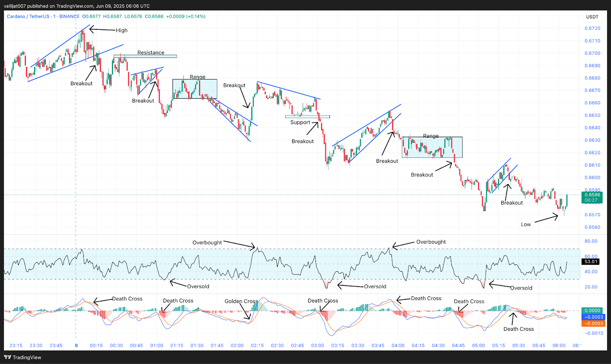Viewport: 611px width, 364px height.
Task: Click the 0.6560 price axis label
Action: click(x=592, y=227)
